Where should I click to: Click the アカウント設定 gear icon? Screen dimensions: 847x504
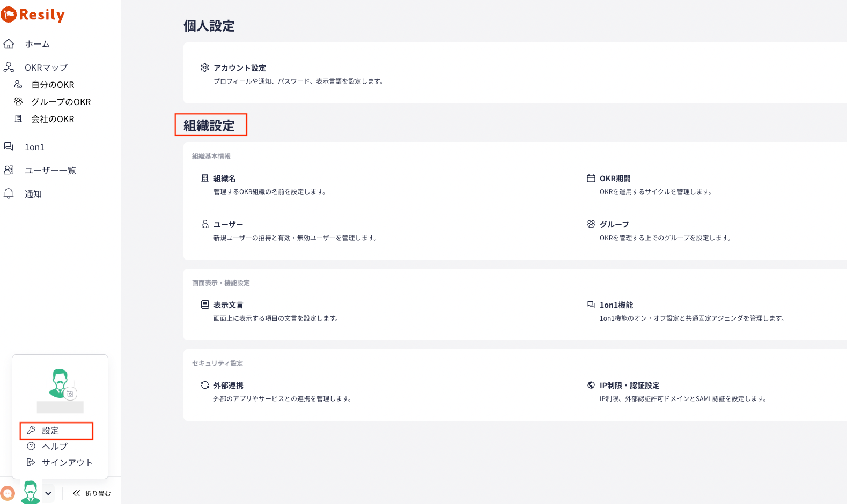click(205, 68)
